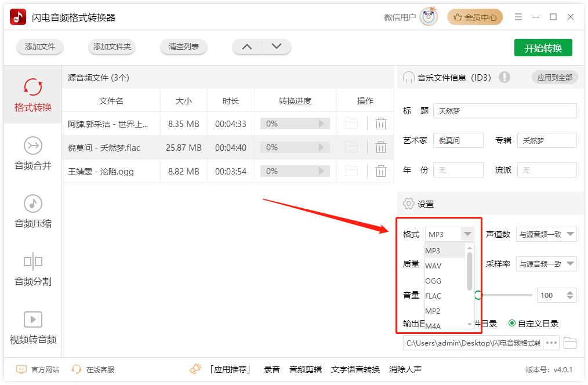
Task: Open output folder via folder icon bottom right
Action: 570,343
